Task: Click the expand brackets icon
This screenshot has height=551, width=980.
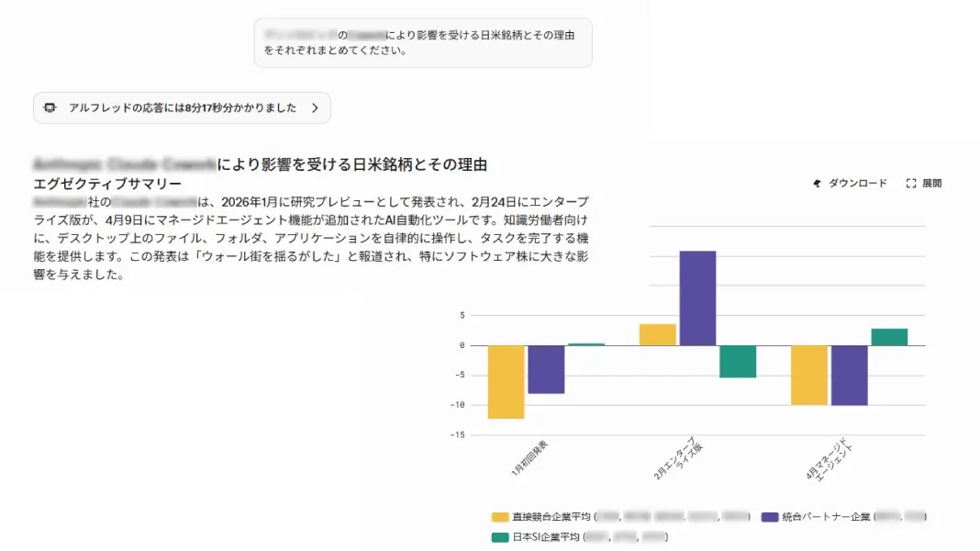Action: [x=910, y=184]
